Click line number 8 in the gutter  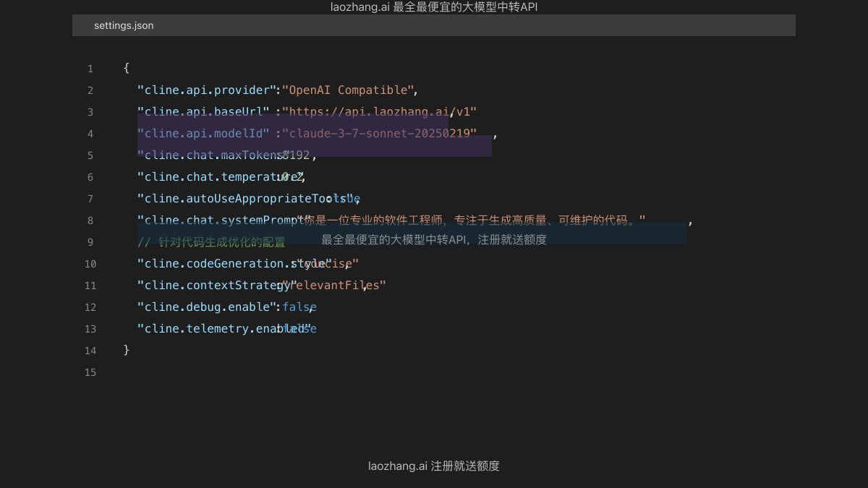[x=90, y=221]
